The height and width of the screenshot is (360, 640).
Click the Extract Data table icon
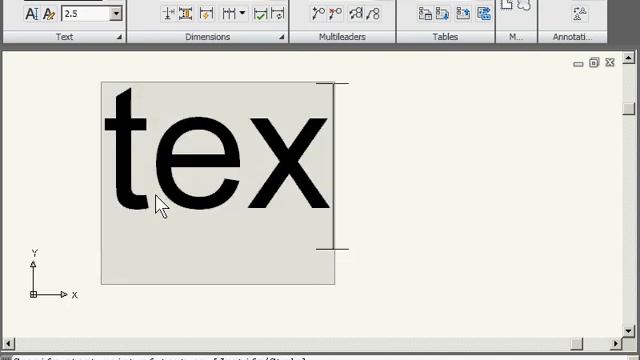pyautogui.click(x=484, y=13)
